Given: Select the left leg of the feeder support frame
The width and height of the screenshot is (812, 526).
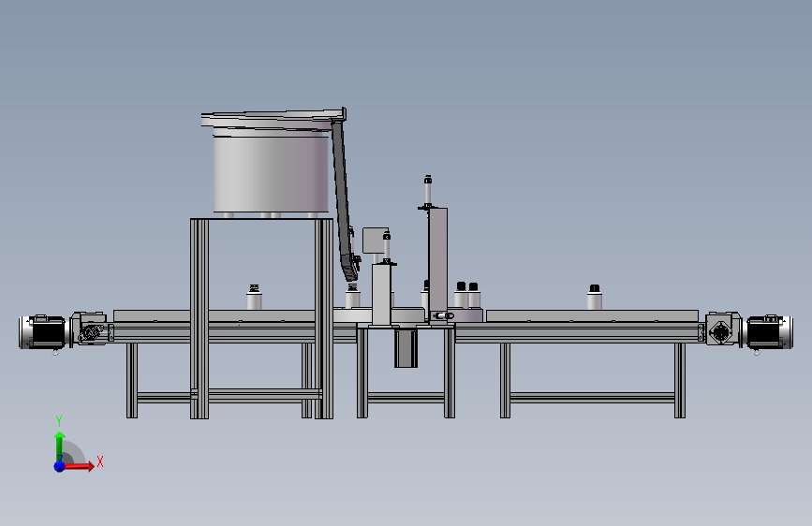Looking at the screenshot, I should pyautogui.click(x=199, y=318).
